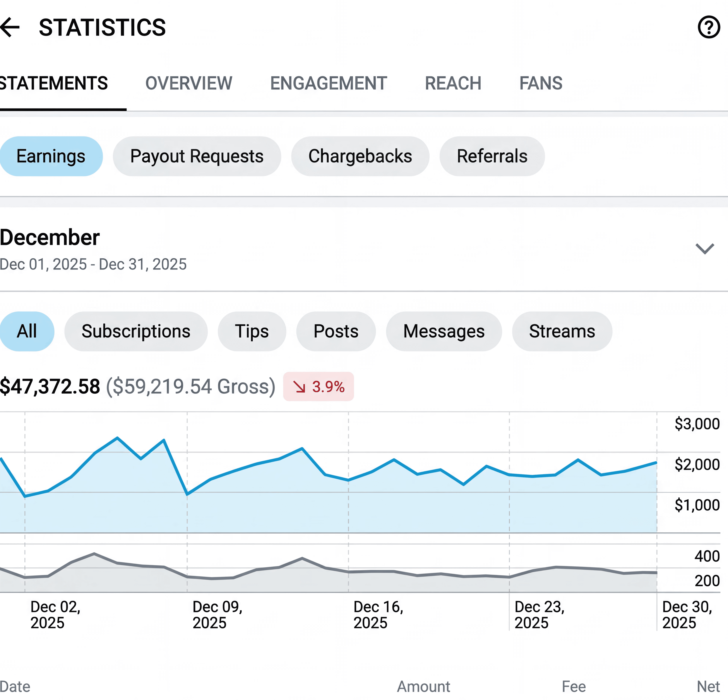Switch to the Chargebacks chip
The height and width of the screenshot is (700, 728).
(360, 156)
